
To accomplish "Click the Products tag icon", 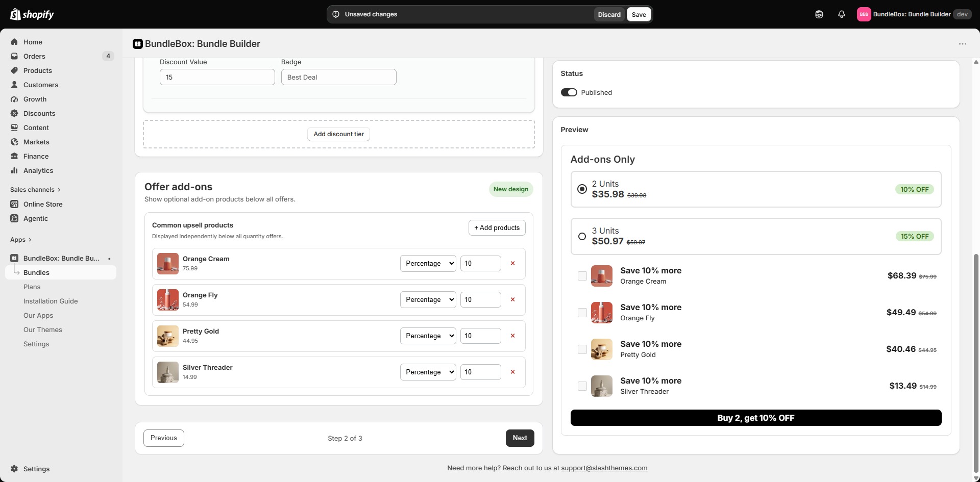I will (14, 70).
